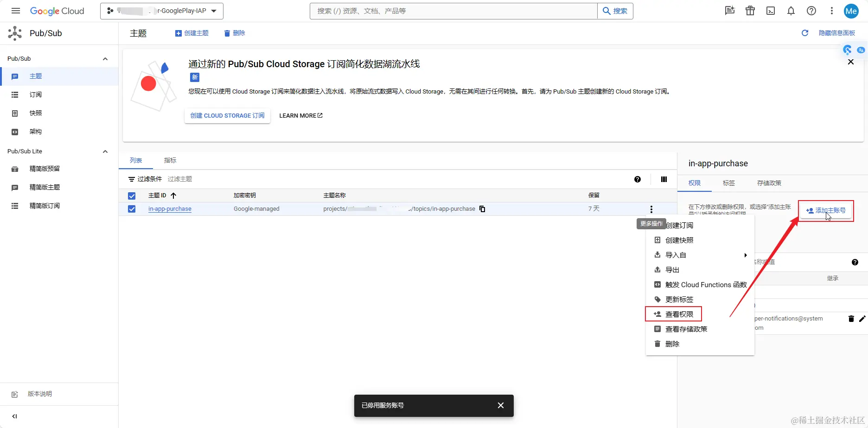
Task: Toggle the select-all topics checkbox
Action: coord(132,196)
